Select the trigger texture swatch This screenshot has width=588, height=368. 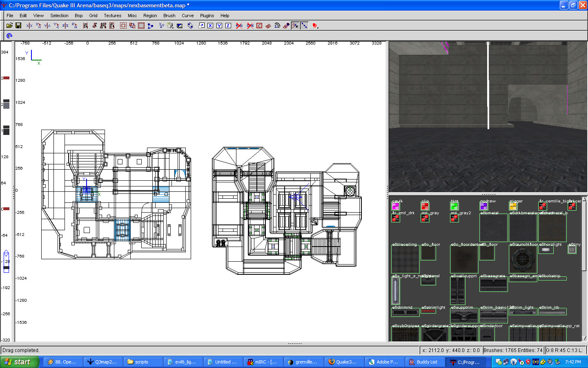(x=513, y=206)
